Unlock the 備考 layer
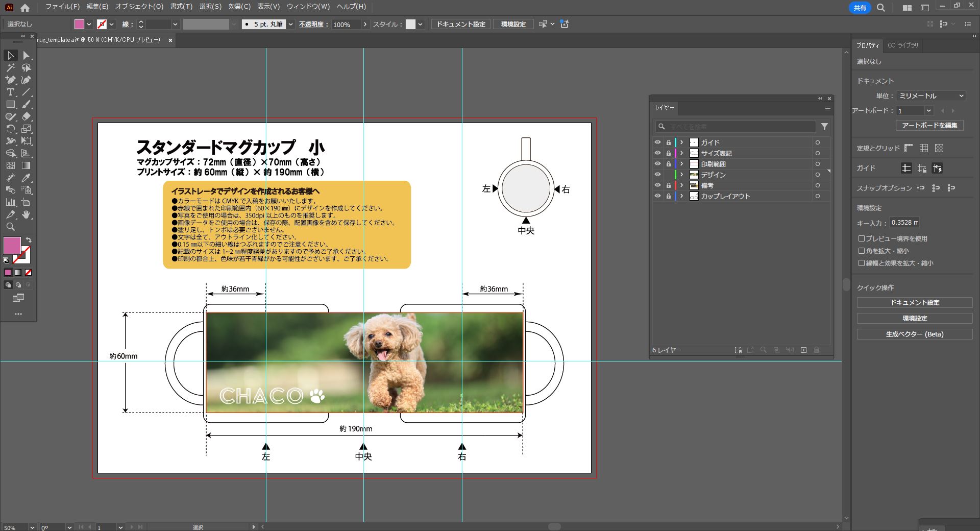980x531 pixels. click(x=668, y=185)
